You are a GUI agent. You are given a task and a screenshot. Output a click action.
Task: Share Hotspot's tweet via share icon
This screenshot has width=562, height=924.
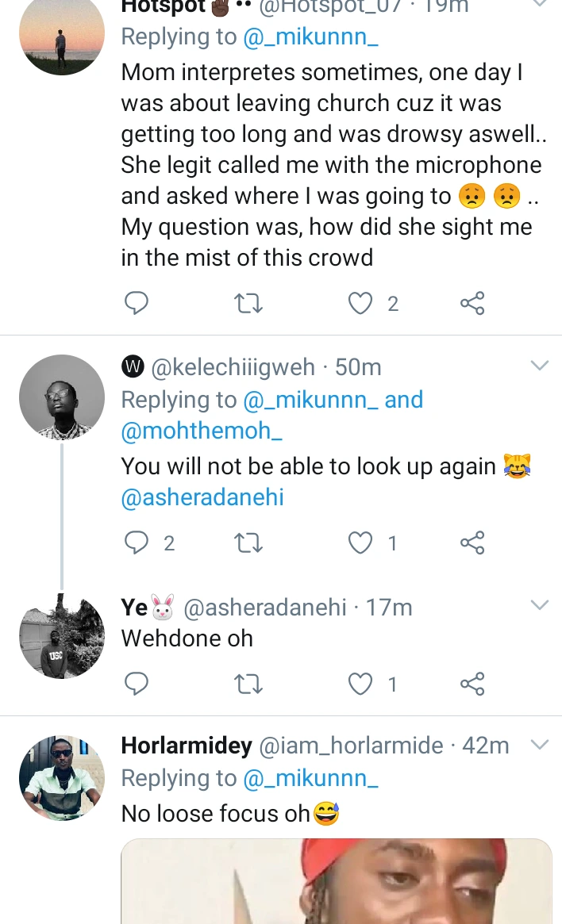(472, 303)
